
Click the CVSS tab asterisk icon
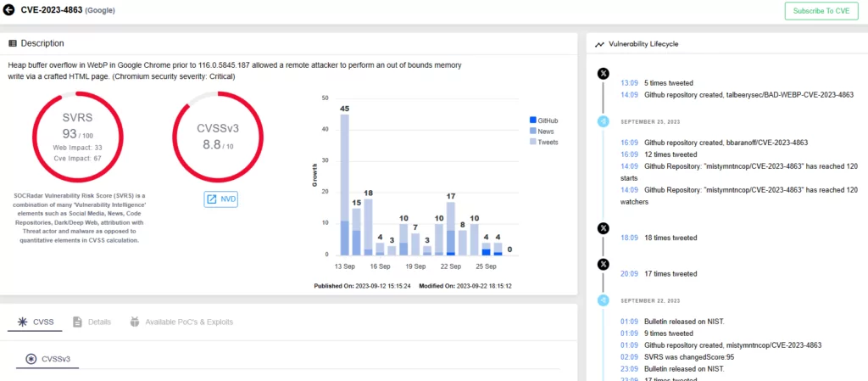click(x=23, y=322)
